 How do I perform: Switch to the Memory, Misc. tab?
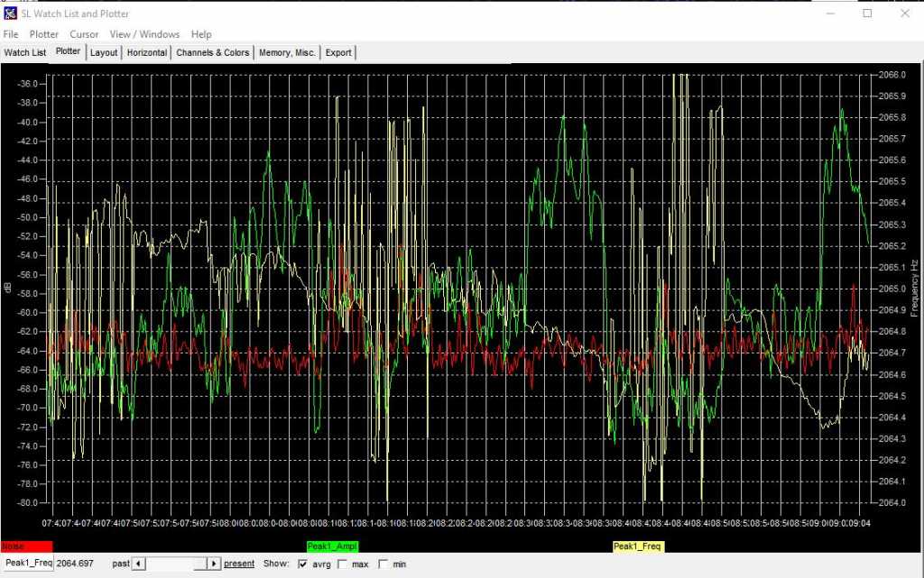click(x=287, y=52)
